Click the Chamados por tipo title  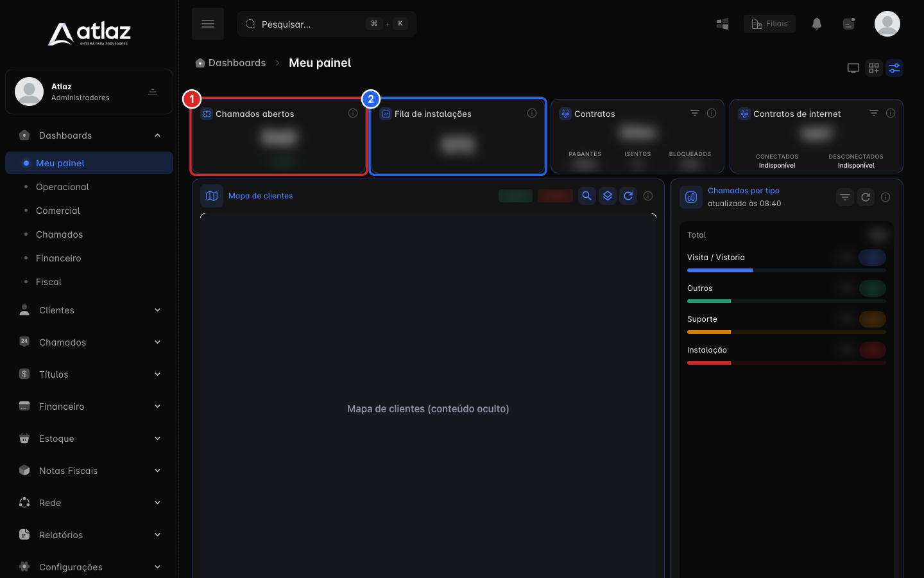pyautogui.click(x=744, y=191)
